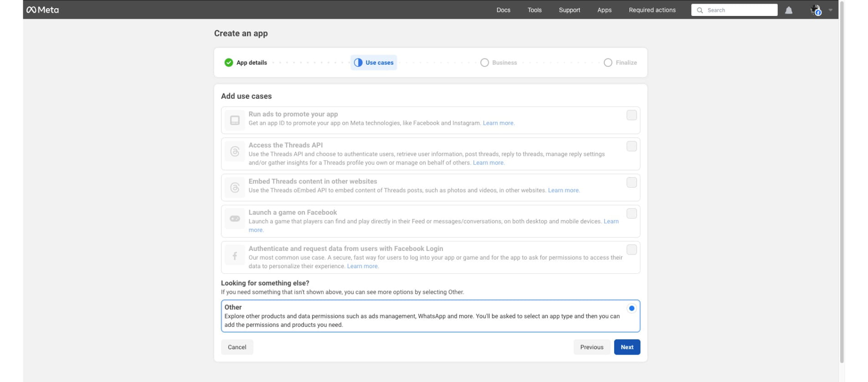This screenshot has height=382, width=868.
Task: Click the 'Looking for something else?' heading
Action: [265, 283]
